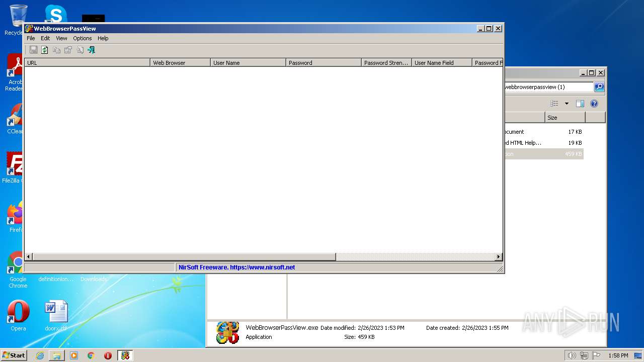Image resolution: width=644 pixels, height=362 pixels.
Task: Click the system clock showing 1:58 PM
Action: pyautogui.click(x=618, y=355)
